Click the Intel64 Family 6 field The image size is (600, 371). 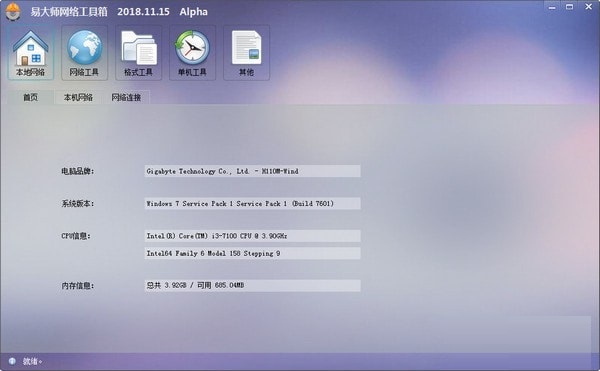[x=252, y=253]
